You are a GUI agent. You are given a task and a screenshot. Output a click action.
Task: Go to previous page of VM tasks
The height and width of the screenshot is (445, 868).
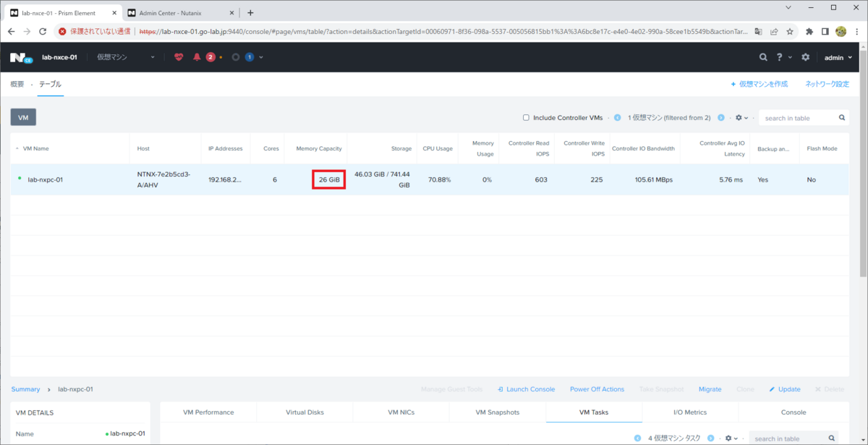coord(638,438)
